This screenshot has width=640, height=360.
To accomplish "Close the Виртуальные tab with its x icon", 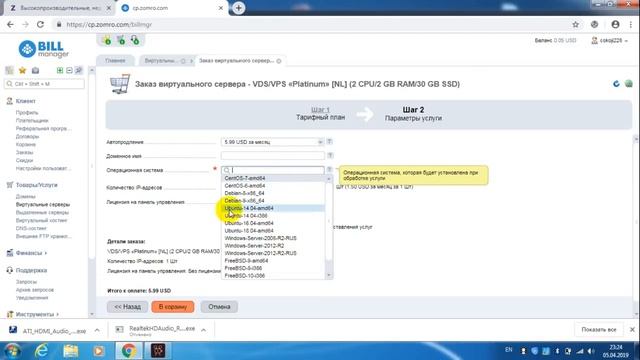I will 183,61.
